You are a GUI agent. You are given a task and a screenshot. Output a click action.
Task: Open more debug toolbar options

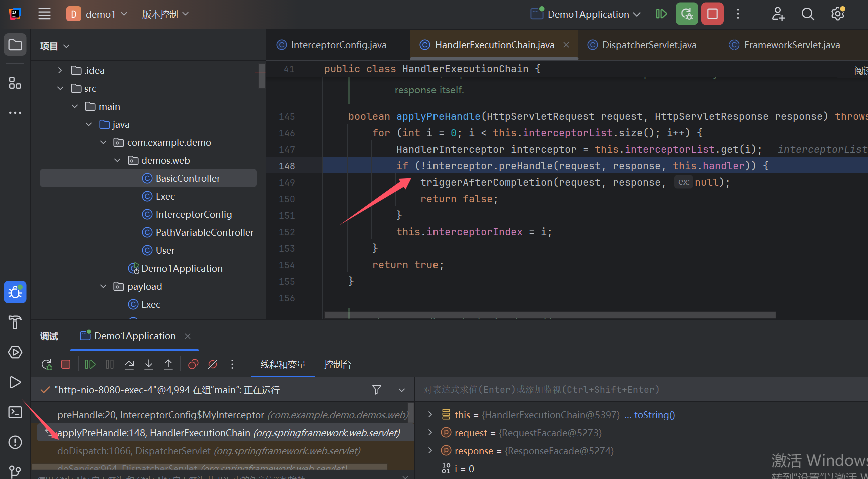point(232,364)
